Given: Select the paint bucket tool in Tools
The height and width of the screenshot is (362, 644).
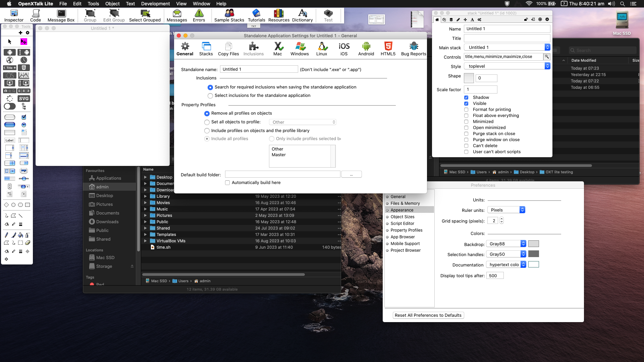Looking at the screenshot, I should click(x=20, y=235).
